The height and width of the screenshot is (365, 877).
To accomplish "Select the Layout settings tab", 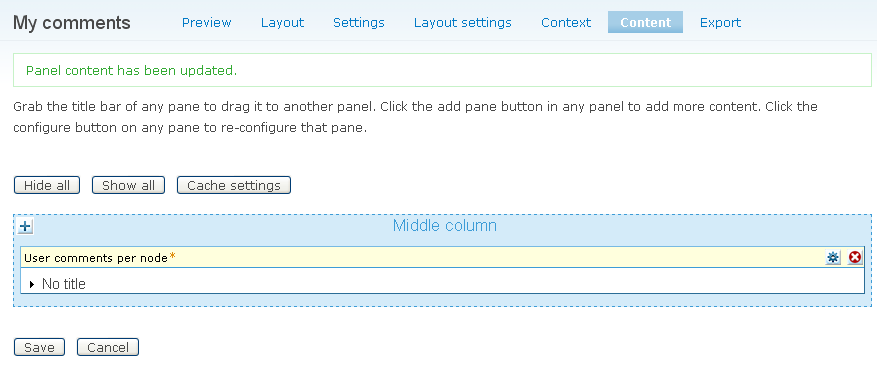I will pyautogui.click(x=463, y=22).
